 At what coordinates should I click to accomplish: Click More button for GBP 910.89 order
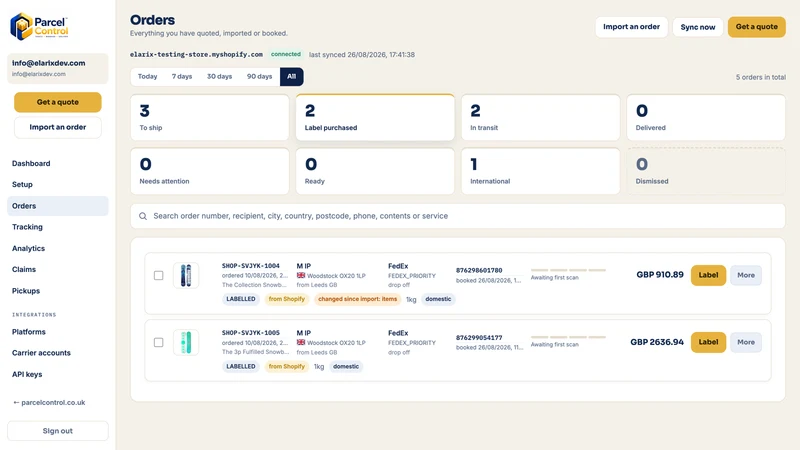point(745,276)
